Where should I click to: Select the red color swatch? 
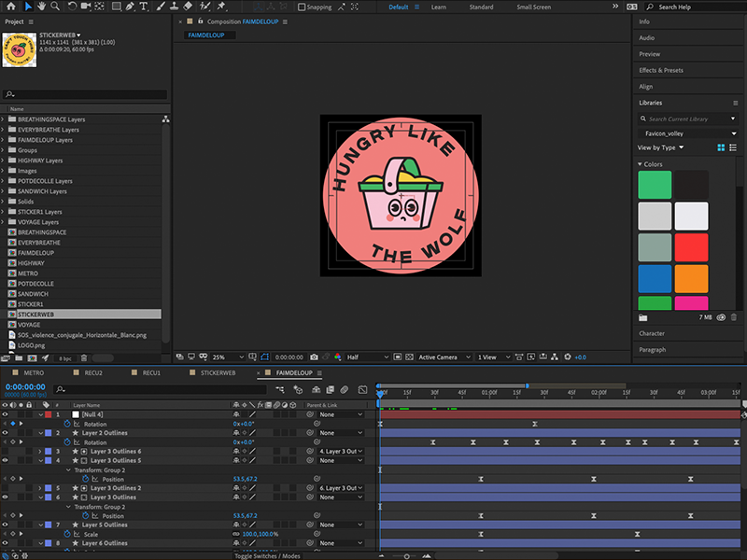click(691, 247)
